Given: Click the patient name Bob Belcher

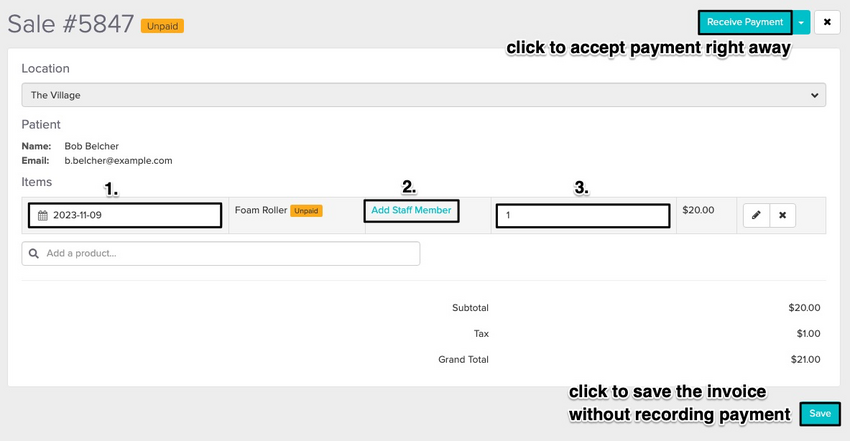Looking at the screenshot, I should (x=91, y=146).
